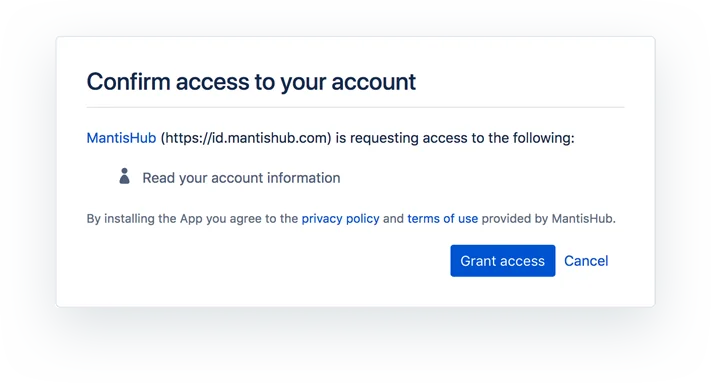Screen dimensions: 711x383
Task: Open the MantisHub app link
Action: (x=122, y=138)
